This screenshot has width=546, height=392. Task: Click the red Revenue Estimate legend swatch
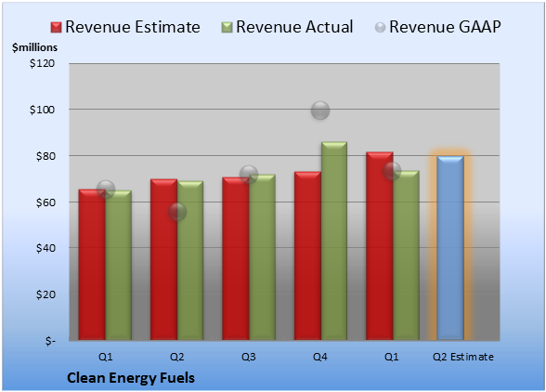click(x=56, y=27)
